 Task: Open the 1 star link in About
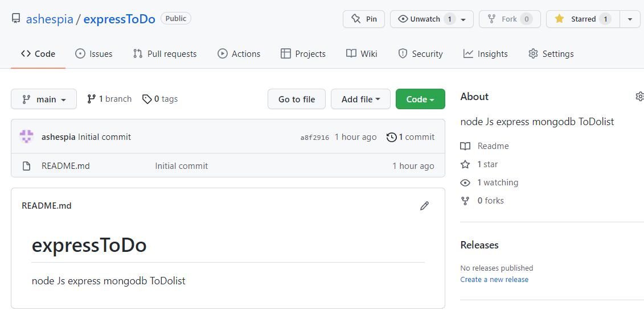coord(479,164)
